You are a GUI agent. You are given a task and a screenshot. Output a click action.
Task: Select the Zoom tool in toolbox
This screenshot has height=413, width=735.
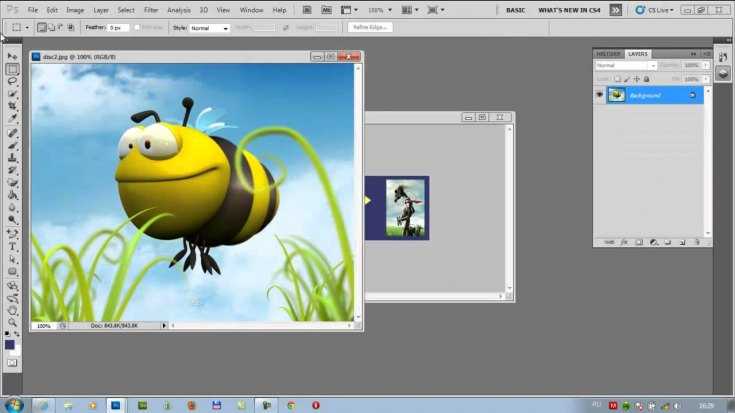click(12, 323)
